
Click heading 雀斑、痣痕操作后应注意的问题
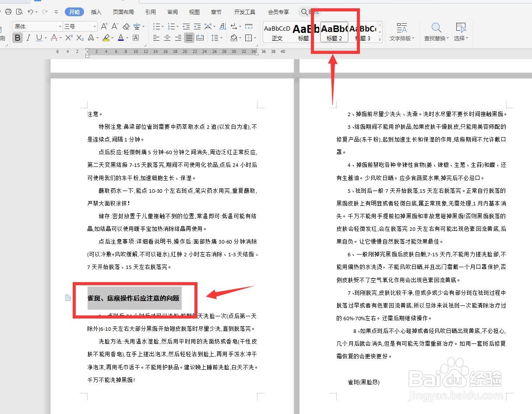coord(134,298)
